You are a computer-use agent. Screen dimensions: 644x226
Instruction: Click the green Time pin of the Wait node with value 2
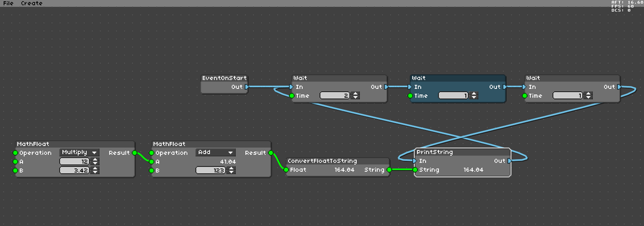click(x=291, y=96)
